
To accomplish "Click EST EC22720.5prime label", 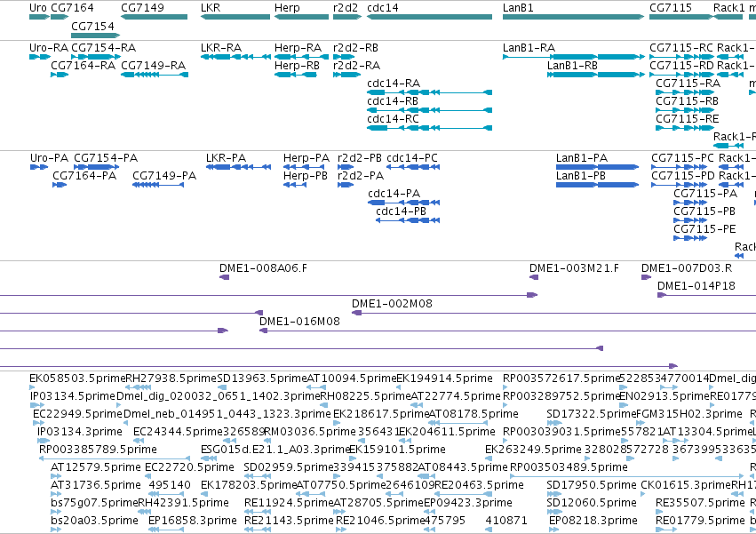I will pyautogui.click(x=189, y=467).
